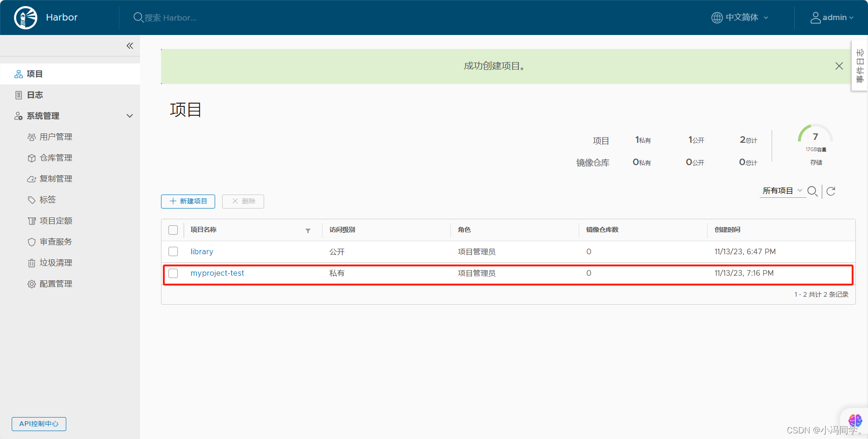Click the globe language icon
This screenshot has height=439, width=868.
point(717,17)
